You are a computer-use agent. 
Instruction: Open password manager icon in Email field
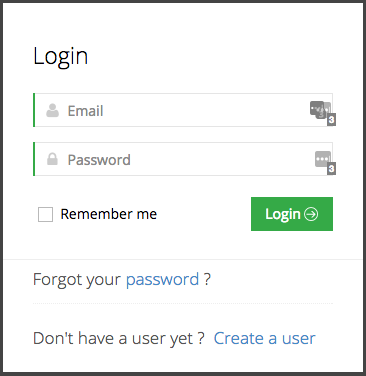click(x=320, y=109)
